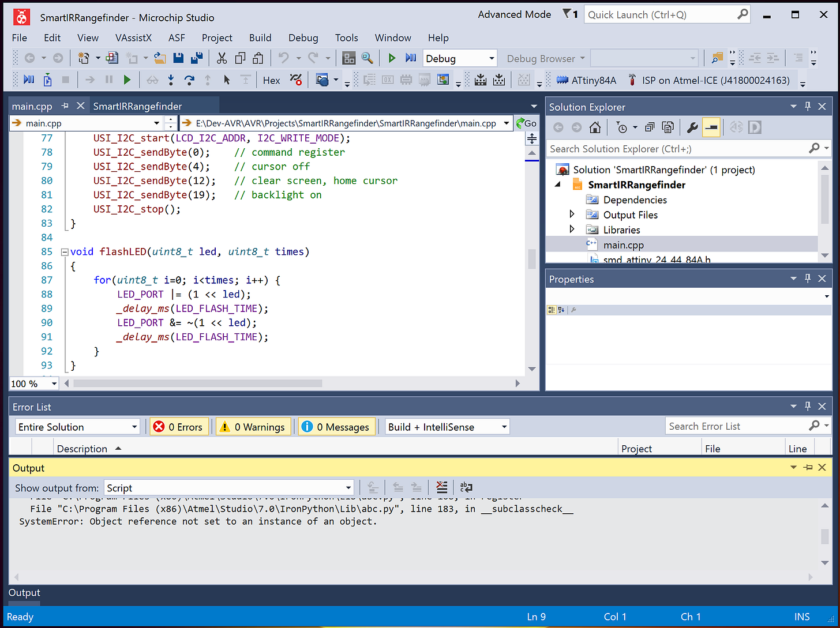Start debugging with the green play button

coord(392,58)
